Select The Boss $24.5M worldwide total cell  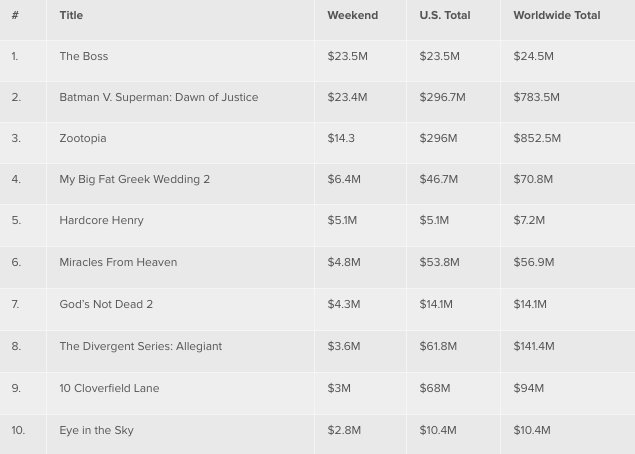click(533, 57)
